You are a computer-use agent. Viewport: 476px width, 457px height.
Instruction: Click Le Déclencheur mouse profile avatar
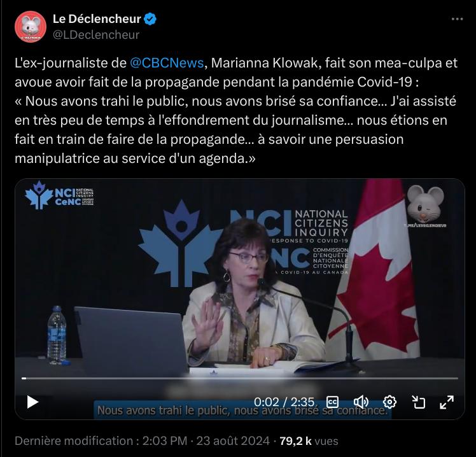pyautogui.click(x=31, y=27)
